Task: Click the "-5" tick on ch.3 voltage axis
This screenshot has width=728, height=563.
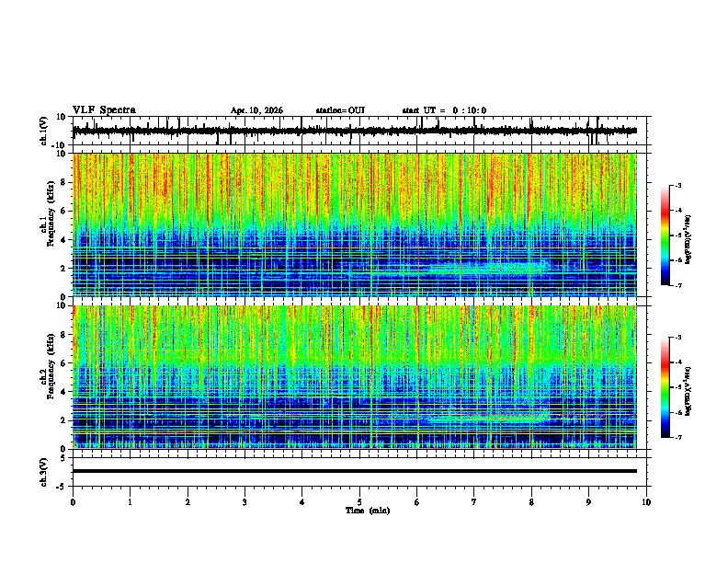Action: (63, 487)
